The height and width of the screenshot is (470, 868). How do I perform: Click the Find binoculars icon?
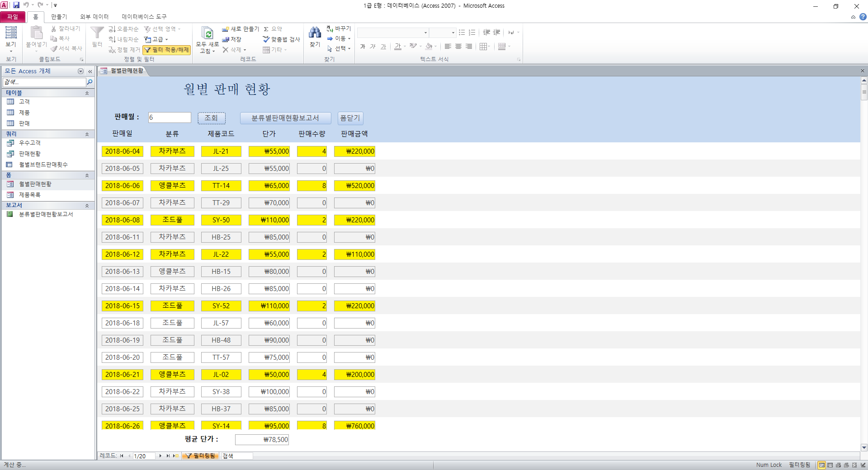tap(315, 33)
